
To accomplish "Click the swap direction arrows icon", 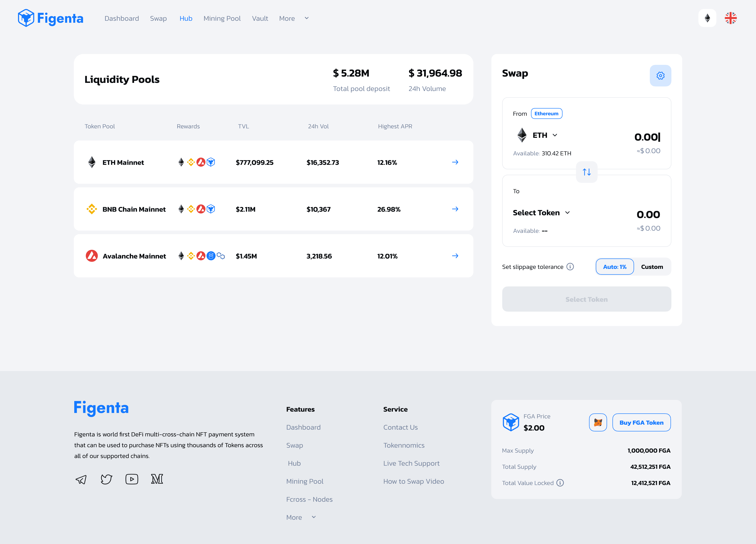I will 586,172.
